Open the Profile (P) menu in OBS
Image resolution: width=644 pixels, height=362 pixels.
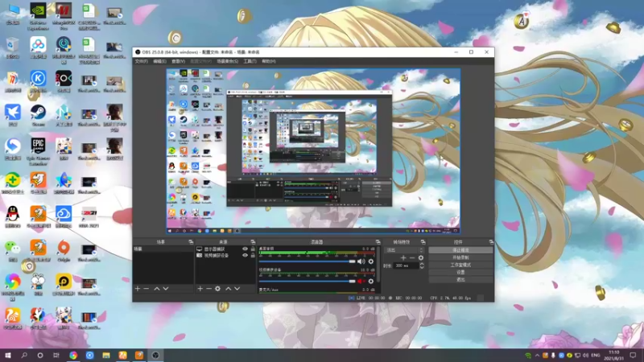200,61
